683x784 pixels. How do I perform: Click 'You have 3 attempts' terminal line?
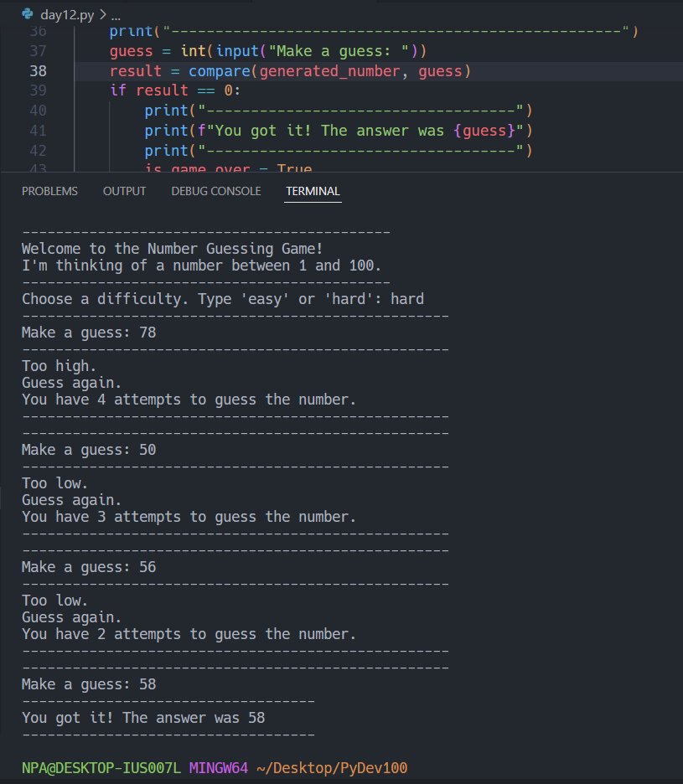(x=189, y=517)
